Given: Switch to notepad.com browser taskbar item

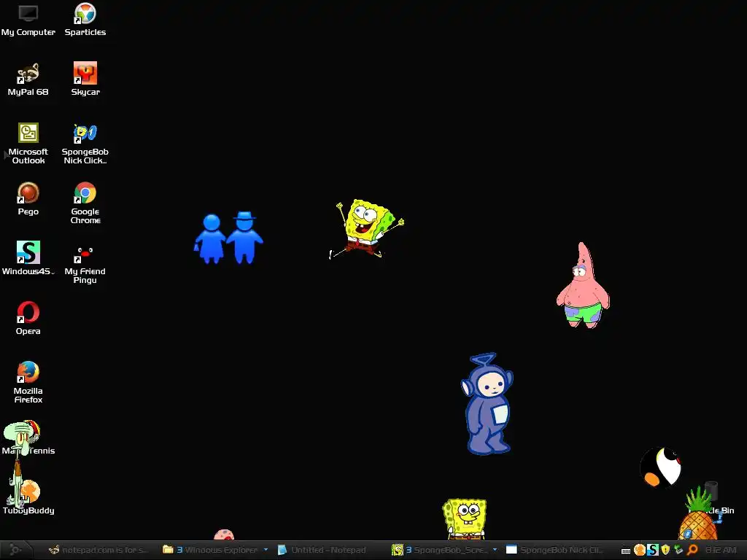Looking at the screenshot, I should point(98,550).
